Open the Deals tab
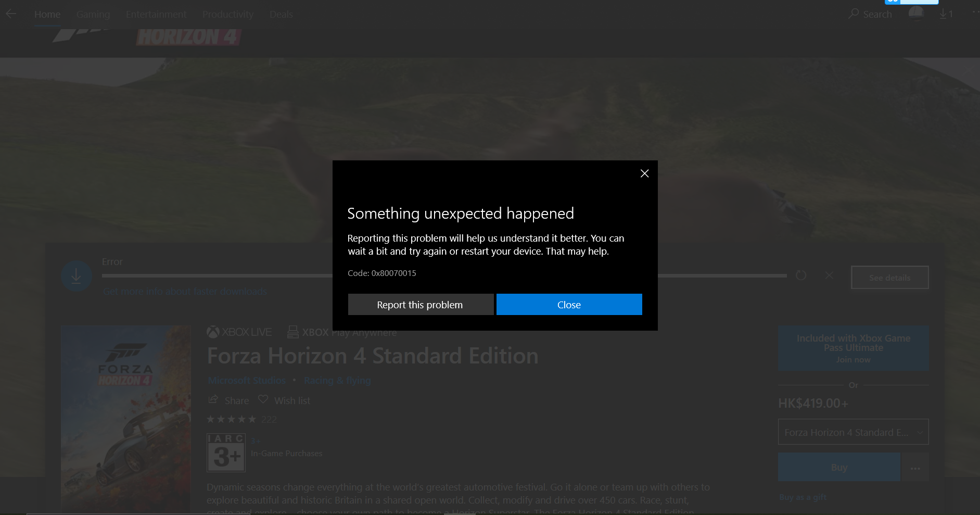Image resolution: width=980 pixels, height=515 pixels. pos(281,15)
